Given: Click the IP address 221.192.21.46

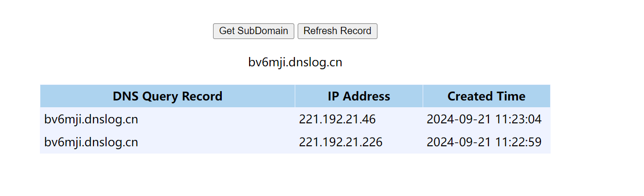Looking at the screenshot, I should click(x=337, y=119).
